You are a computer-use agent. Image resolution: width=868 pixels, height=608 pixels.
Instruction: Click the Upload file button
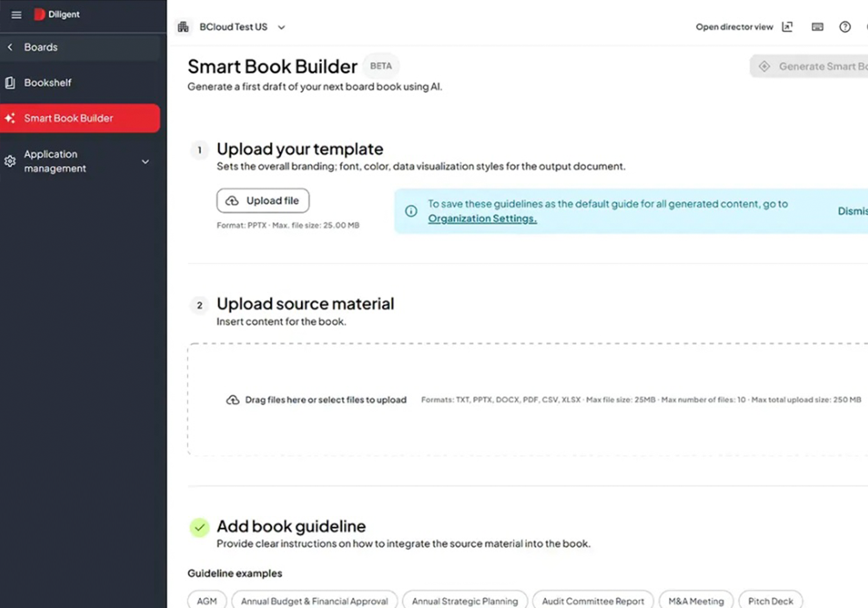pyautogui.click(x=262, y=201)
